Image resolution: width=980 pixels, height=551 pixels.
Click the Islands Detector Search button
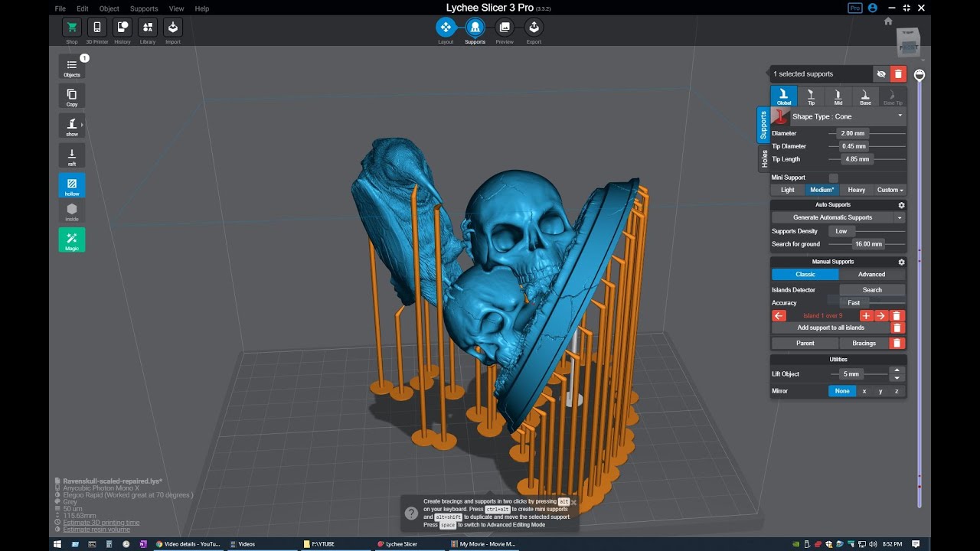coord(872,290)
